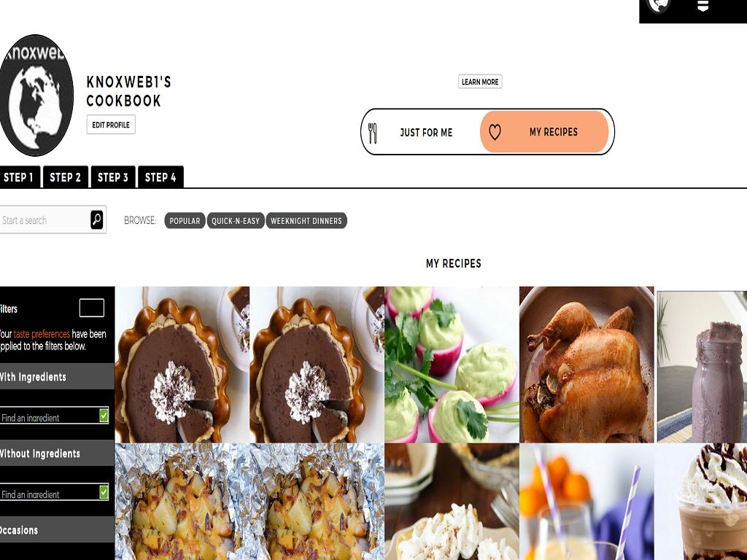Toggle the With Ingredients green checkmark
The width and height of the screenshot is (747, 560).
[104, 416]
